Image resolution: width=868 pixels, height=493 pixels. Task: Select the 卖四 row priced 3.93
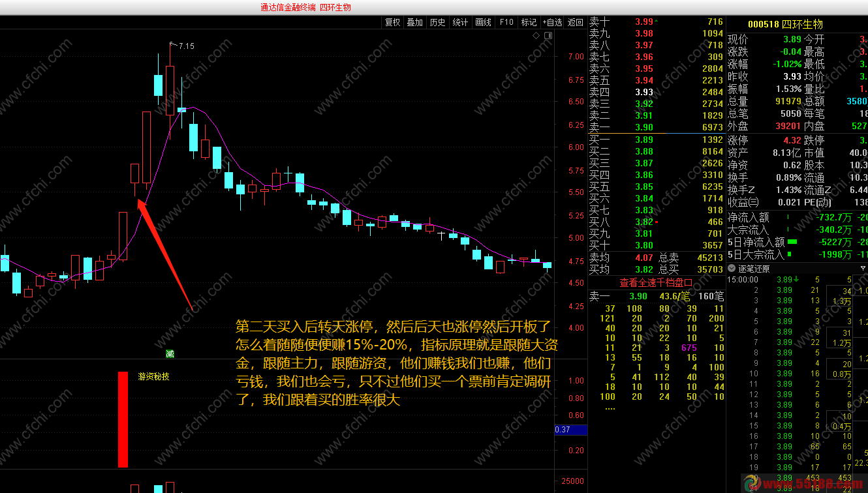click(656, 92)
